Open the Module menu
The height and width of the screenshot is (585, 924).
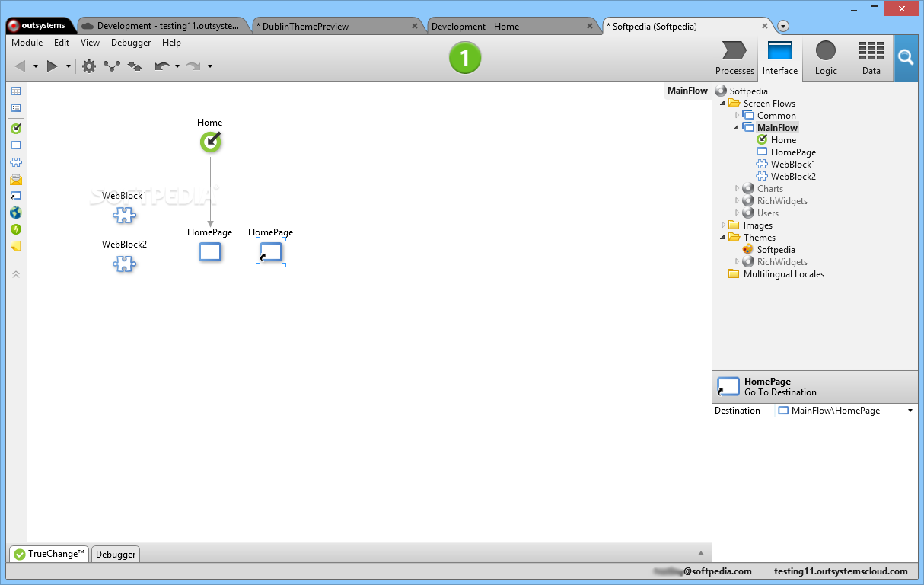(x=27, y=43)
